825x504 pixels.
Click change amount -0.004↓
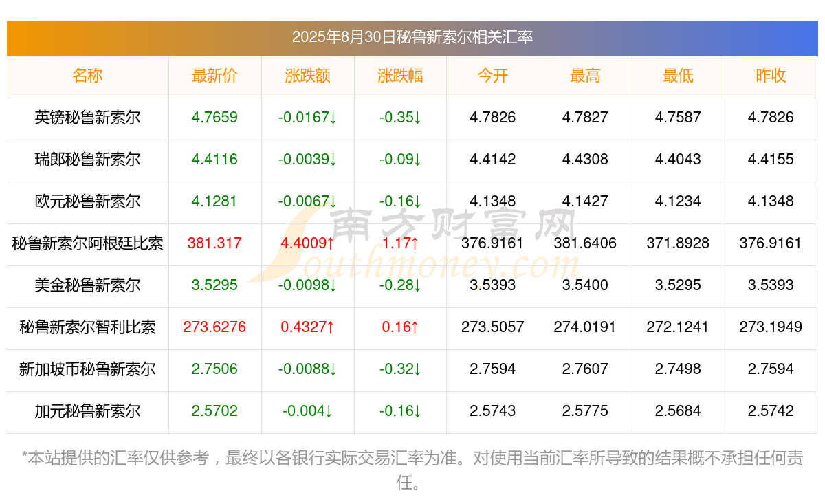pyautogui.click(x=308, y=411)
